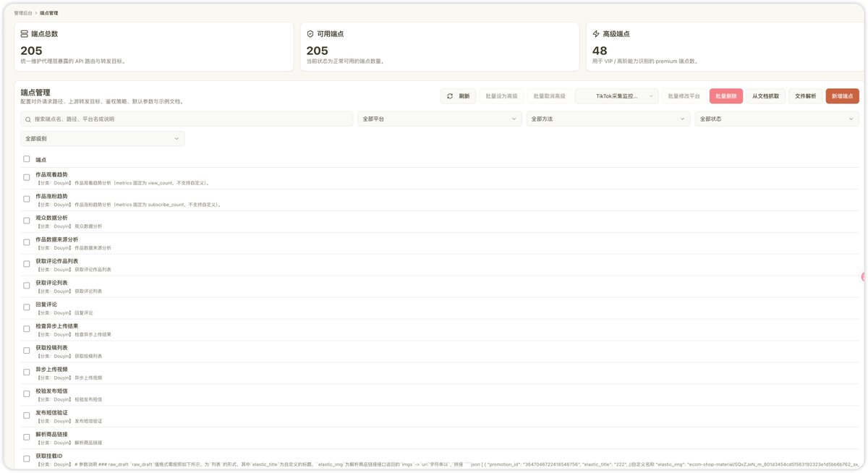
Task: Click the 管理后台 breadcrumb link
Action: pos(23,13)
